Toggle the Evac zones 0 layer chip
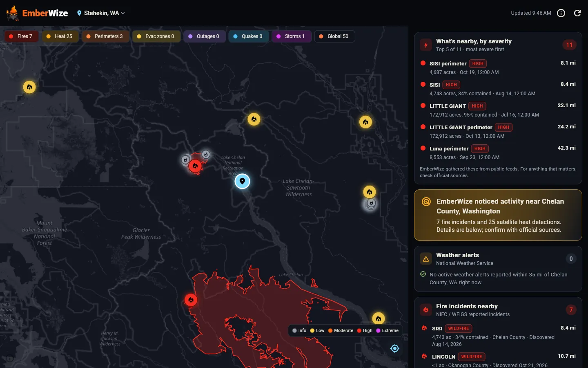The height and width of the screenshot is (368, 588). tap(156, 36)
